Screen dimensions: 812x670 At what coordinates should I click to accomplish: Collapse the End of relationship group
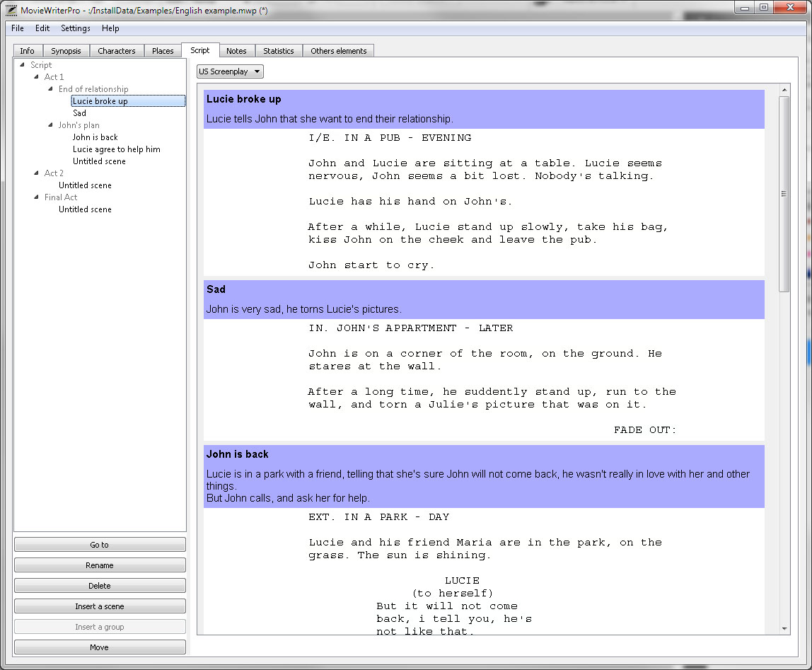[x=50, y=88]
